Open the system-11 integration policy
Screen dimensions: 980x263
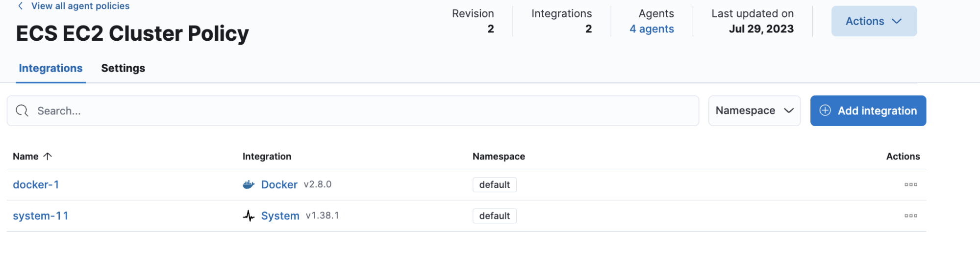coord(41,216)
